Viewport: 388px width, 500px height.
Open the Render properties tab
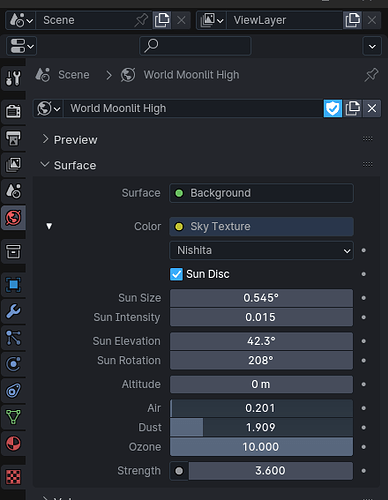13,111
